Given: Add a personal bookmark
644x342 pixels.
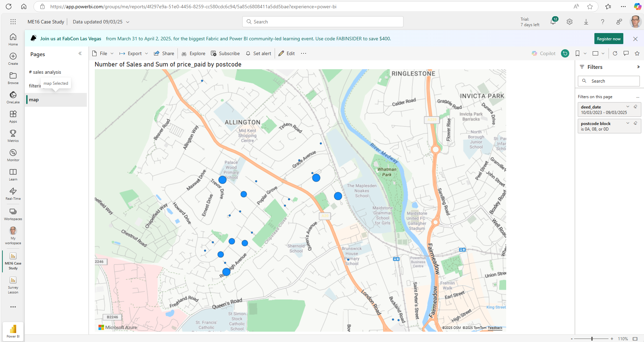Looking at the screenshot, I should 577,53.
